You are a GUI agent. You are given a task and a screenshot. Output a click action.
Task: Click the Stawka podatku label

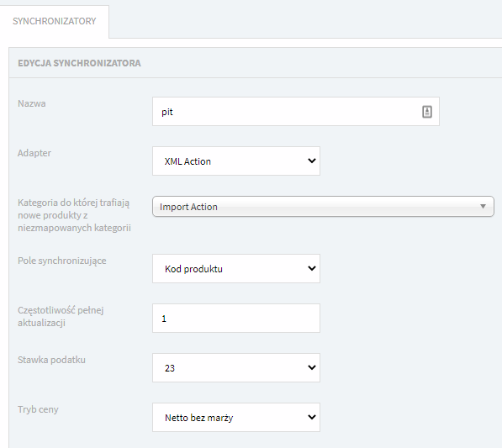click(51, 360)
